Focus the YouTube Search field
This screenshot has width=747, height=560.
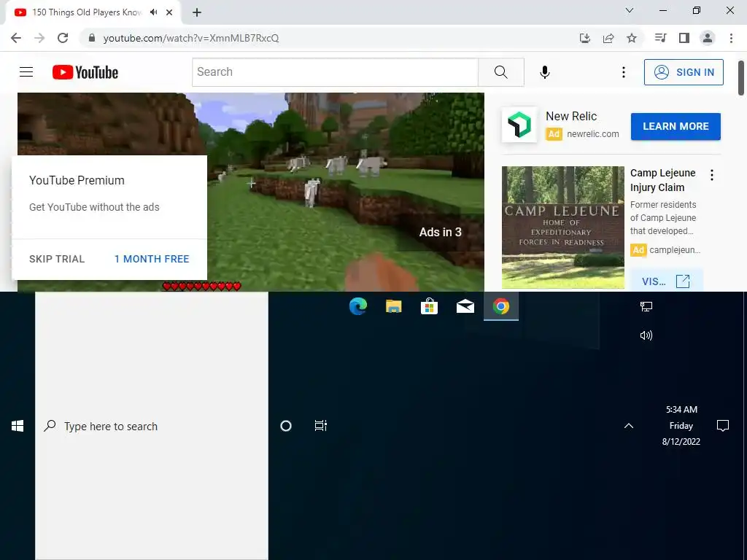pyautogui.click(x=336, y=72)
